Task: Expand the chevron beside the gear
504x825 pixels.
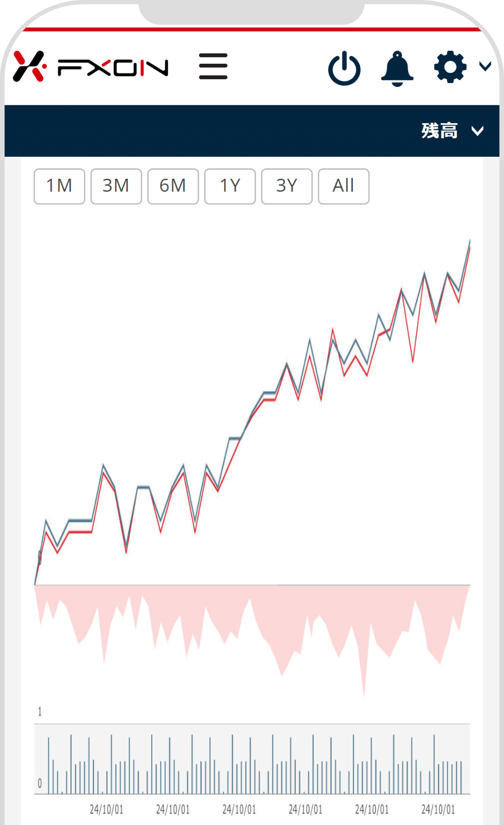Action: click(x=485, y=66)
